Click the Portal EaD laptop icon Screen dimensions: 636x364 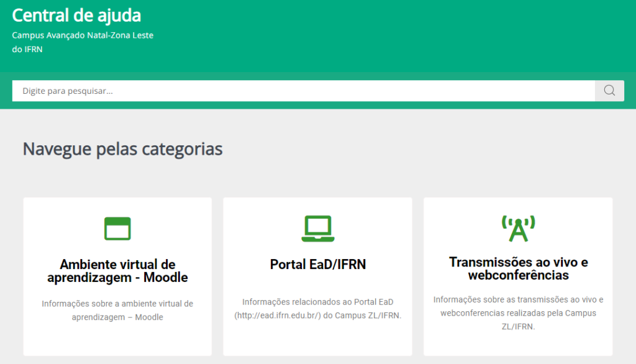click(318, 229)
